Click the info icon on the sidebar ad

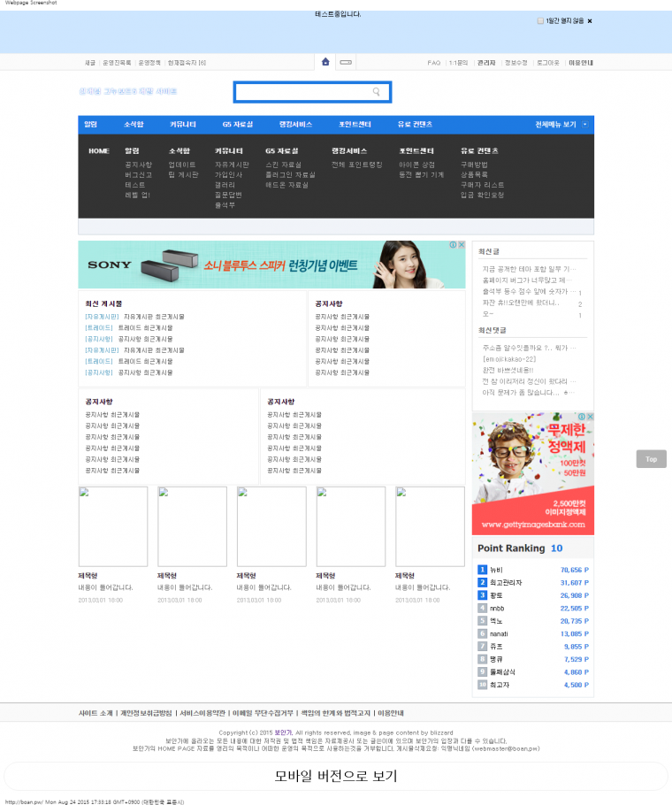(x=582, y=417)
